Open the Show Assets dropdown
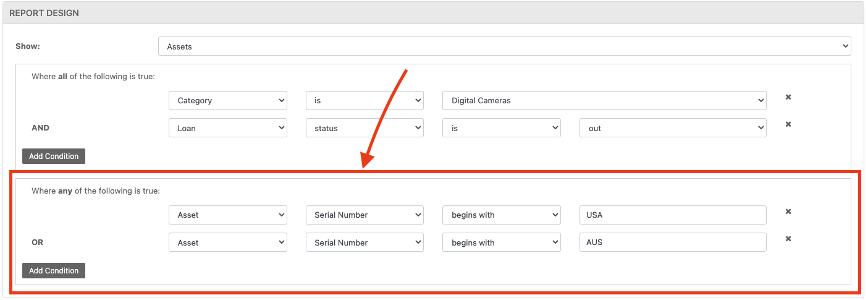Image resolution: width=868 pixels, height=300 pixels. click(504, 46)
